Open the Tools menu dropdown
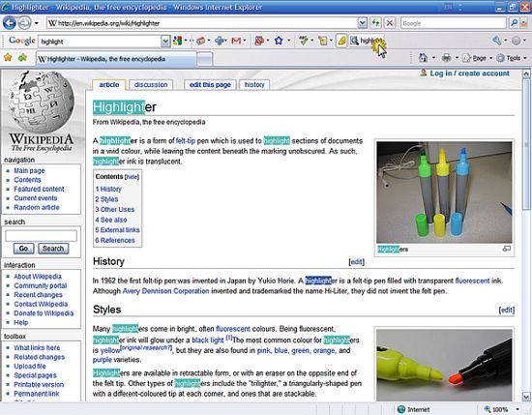This screenshot has width=532, height=415. coord(512,58)
